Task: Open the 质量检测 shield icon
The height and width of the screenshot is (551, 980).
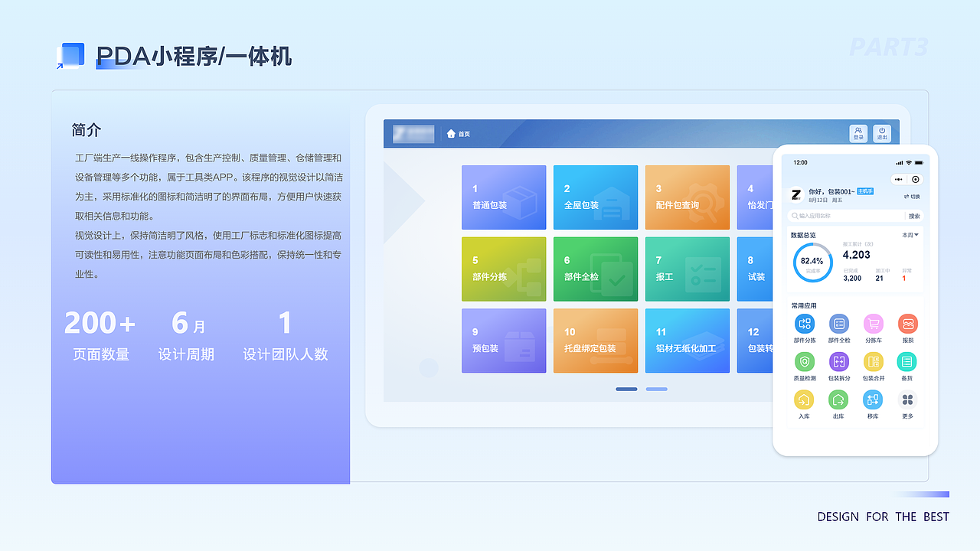Action: coord(804,362)
